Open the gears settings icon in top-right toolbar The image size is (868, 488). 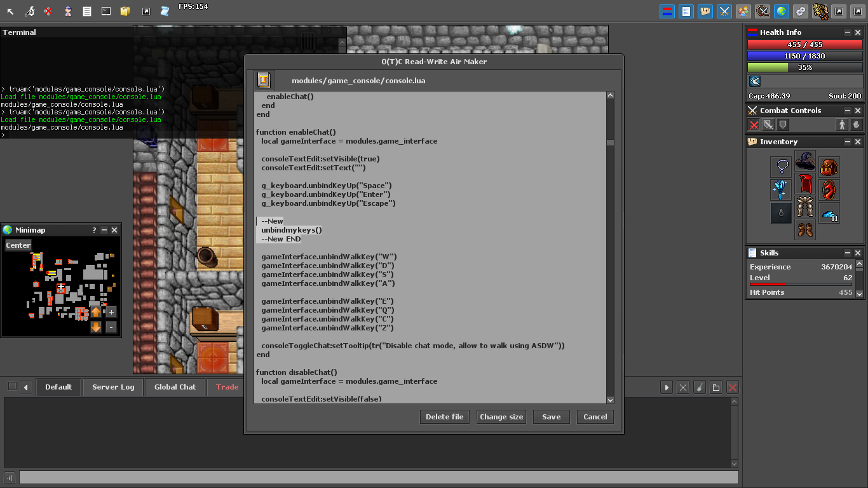pos(801,11)
